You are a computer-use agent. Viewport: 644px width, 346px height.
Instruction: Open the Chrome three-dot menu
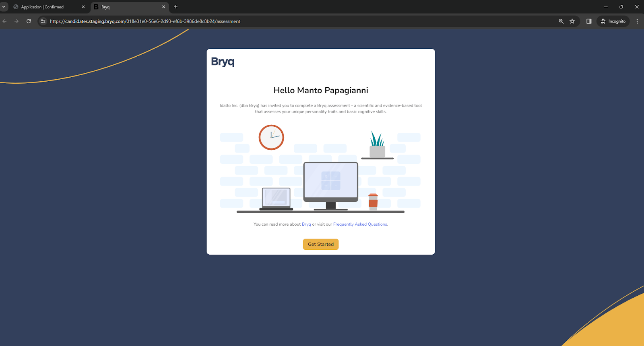(637, 21)
